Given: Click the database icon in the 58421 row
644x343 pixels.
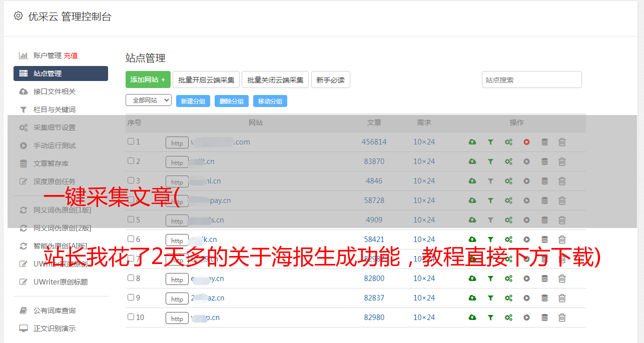Looking at the screenshot, I should pyautogui.click(x=544, y=239).
